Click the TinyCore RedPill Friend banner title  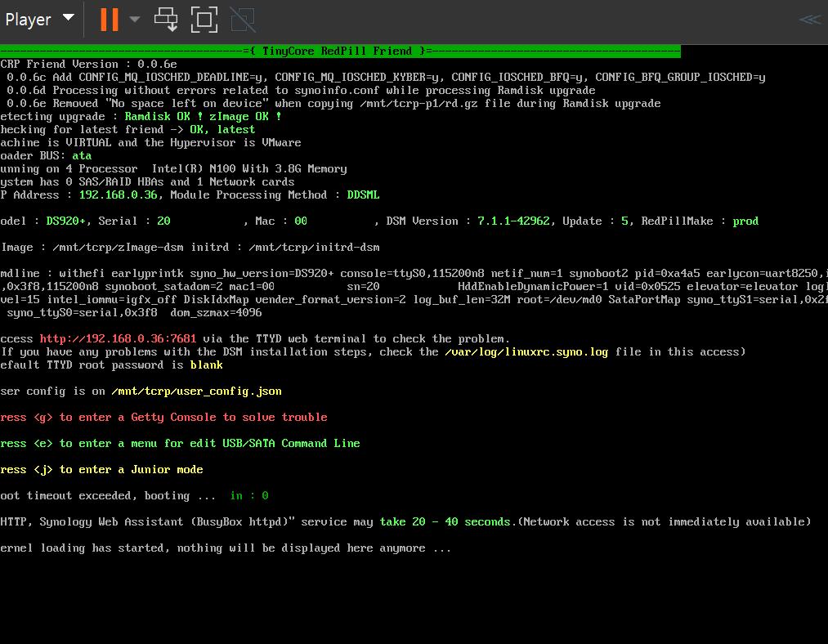pos(342,51)
